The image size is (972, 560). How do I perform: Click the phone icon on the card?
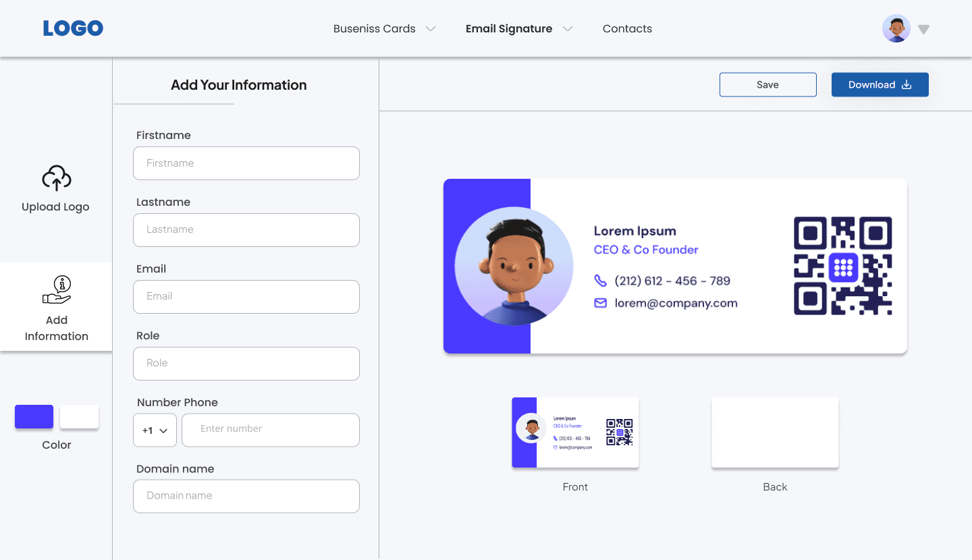pos(600,281)
